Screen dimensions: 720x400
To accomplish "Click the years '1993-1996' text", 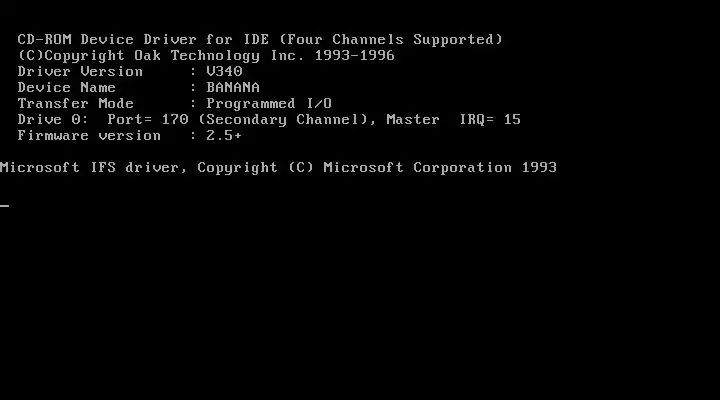I will (354, 56).
